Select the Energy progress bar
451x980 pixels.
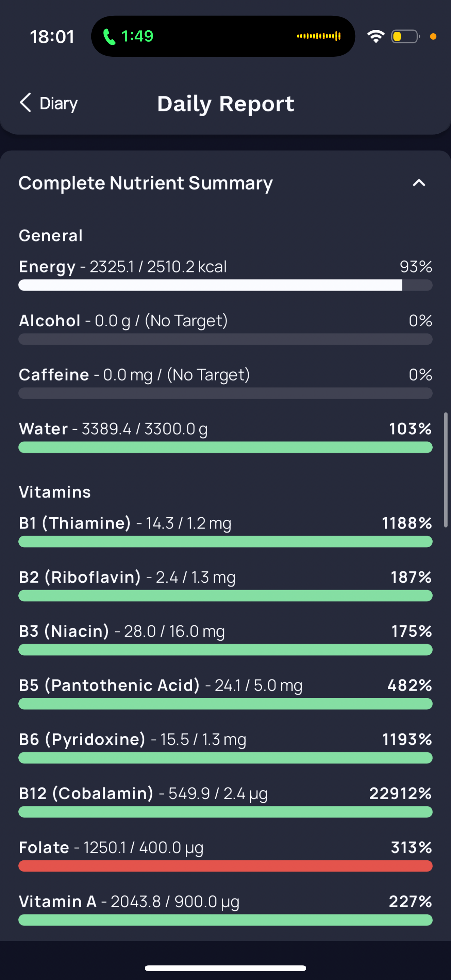pos(225,285)
